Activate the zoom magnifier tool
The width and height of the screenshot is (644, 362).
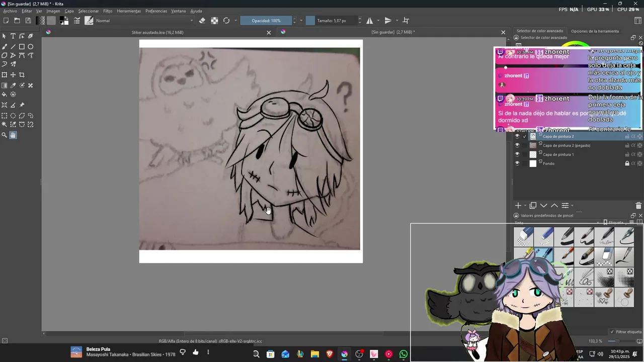(5, 135)
